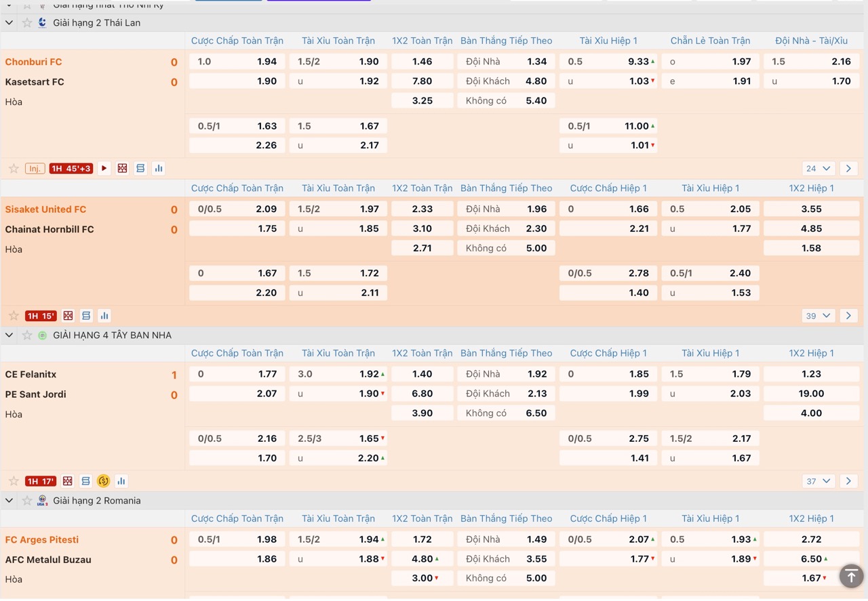Click the yellow cash-out coin icon
The width and height of the screenshot is (868, 601).
[x=104, y=481]
